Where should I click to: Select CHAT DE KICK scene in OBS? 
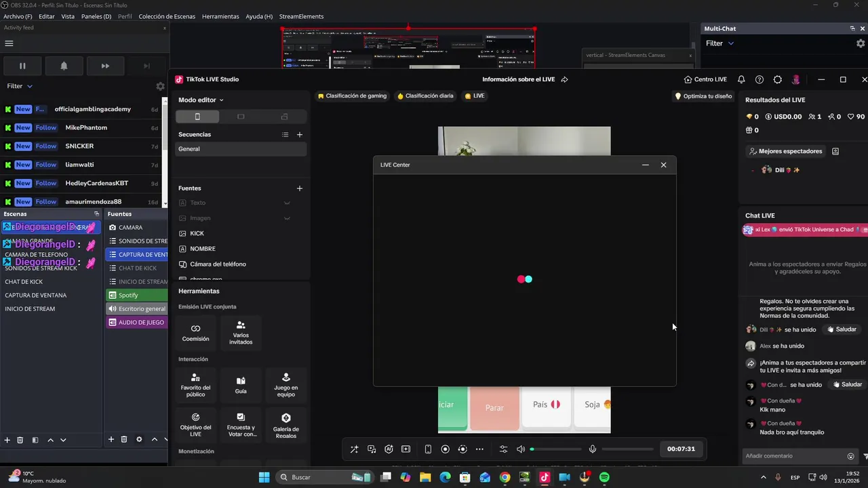[x=50, y=282]
